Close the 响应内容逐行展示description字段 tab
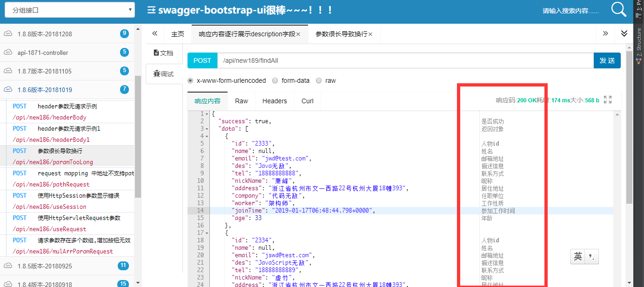The image size is (644, 287). point(298,34)
